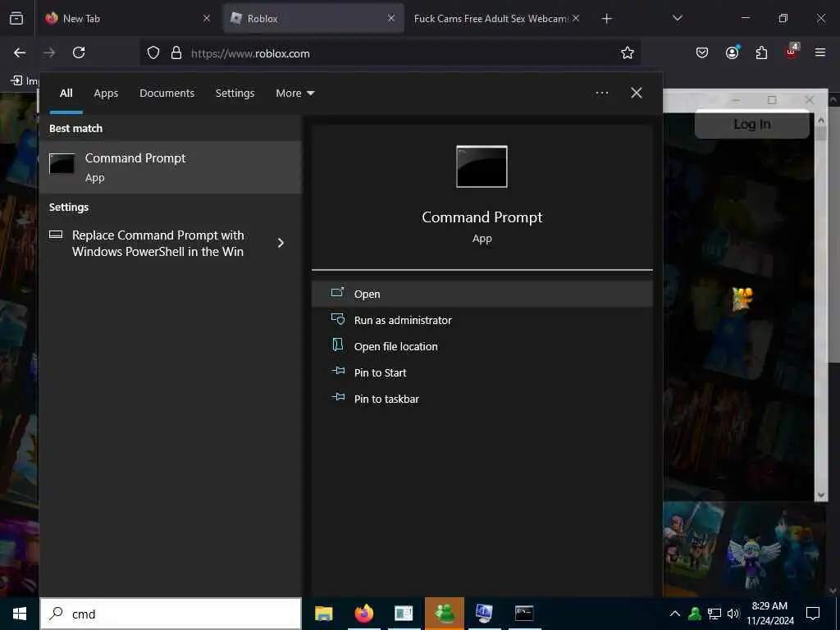Show hidden system tray icons
840x630 pixels.
[675, 614]
